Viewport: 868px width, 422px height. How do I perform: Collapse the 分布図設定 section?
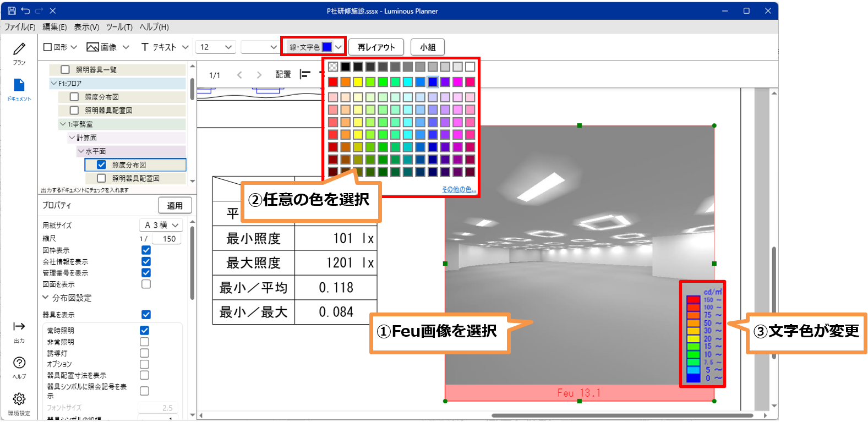click(46, 298)
